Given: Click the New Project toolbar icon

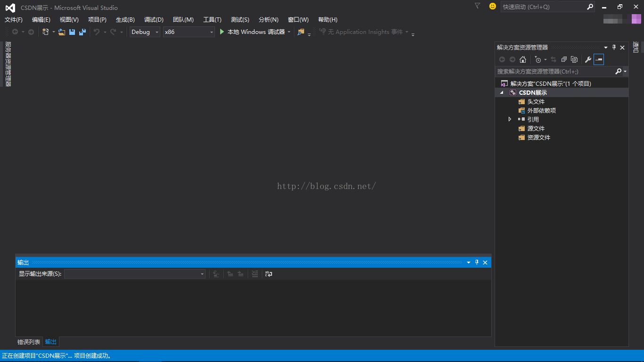Looking at the screenshot, I should pos(46,32).
